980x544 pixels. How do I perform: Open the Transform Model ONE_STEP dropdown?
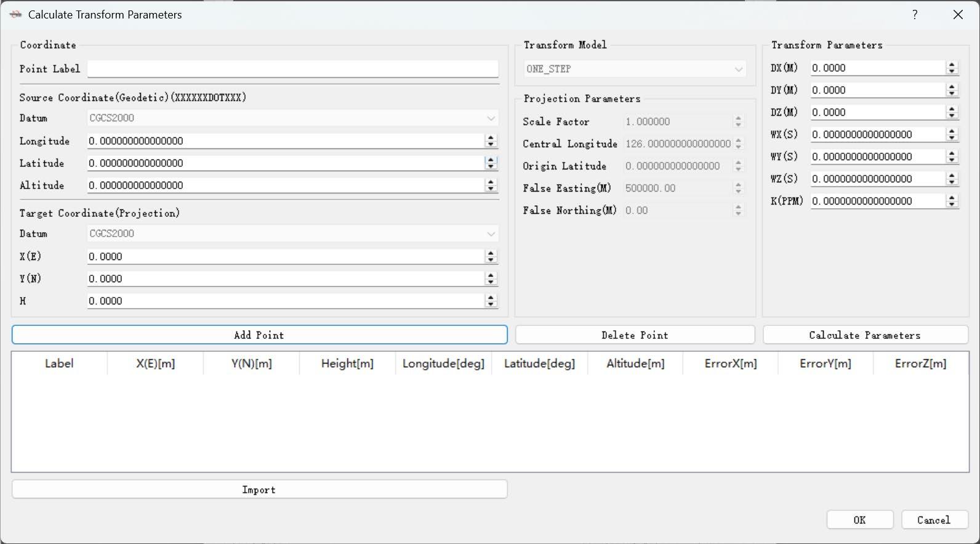click(635, 69)
